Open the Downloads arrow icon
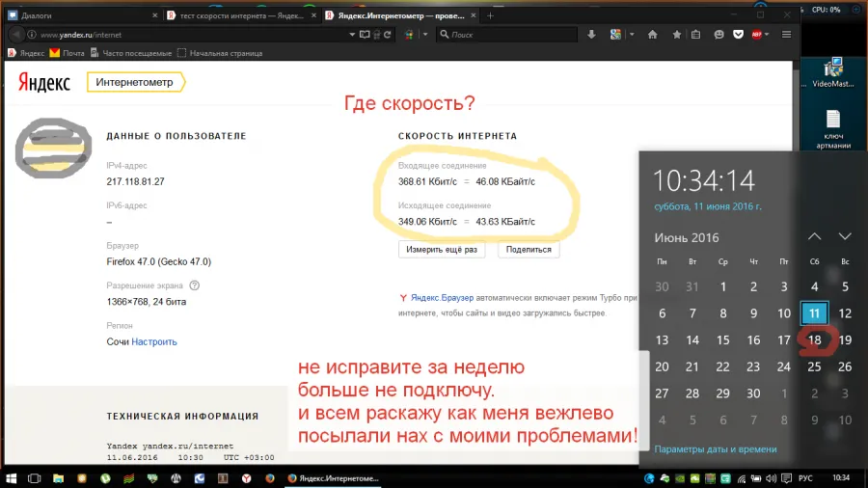Image resolution: width=868 pixels, height=488 pixels. click(x=591, y=35)
